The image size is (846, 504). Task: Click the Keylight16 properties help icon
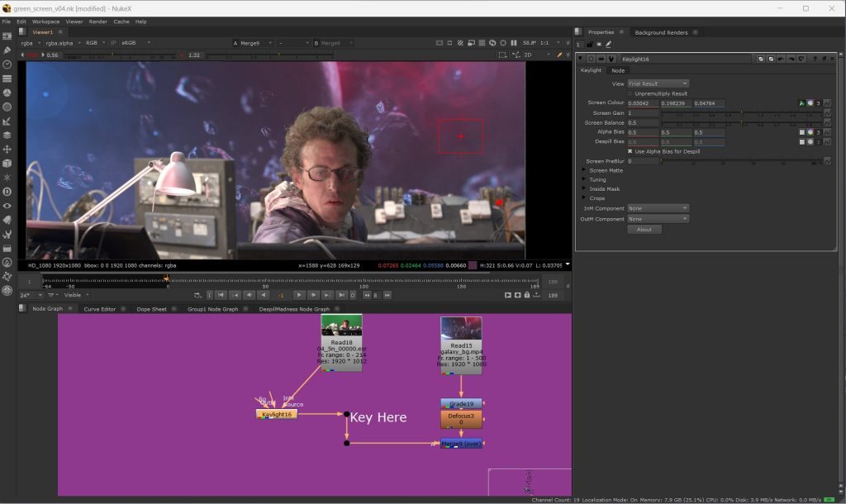(x=815, y=59)
